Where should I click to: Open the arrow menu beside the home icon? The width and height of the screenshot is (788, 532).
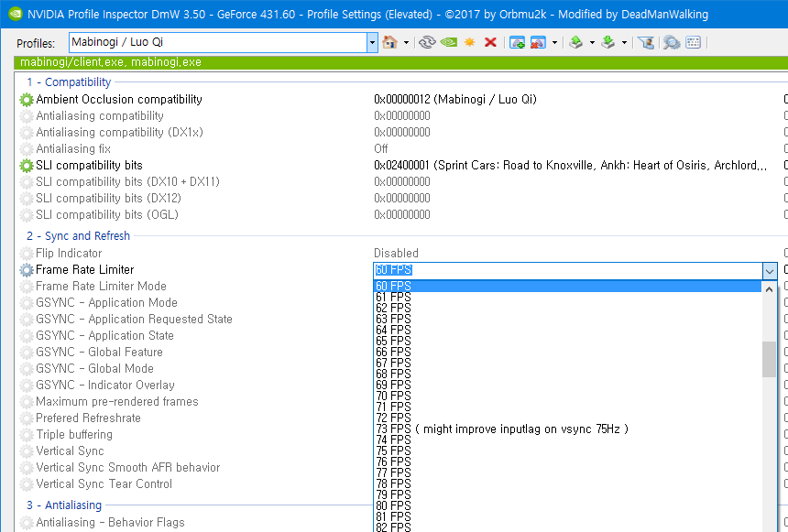406,43
